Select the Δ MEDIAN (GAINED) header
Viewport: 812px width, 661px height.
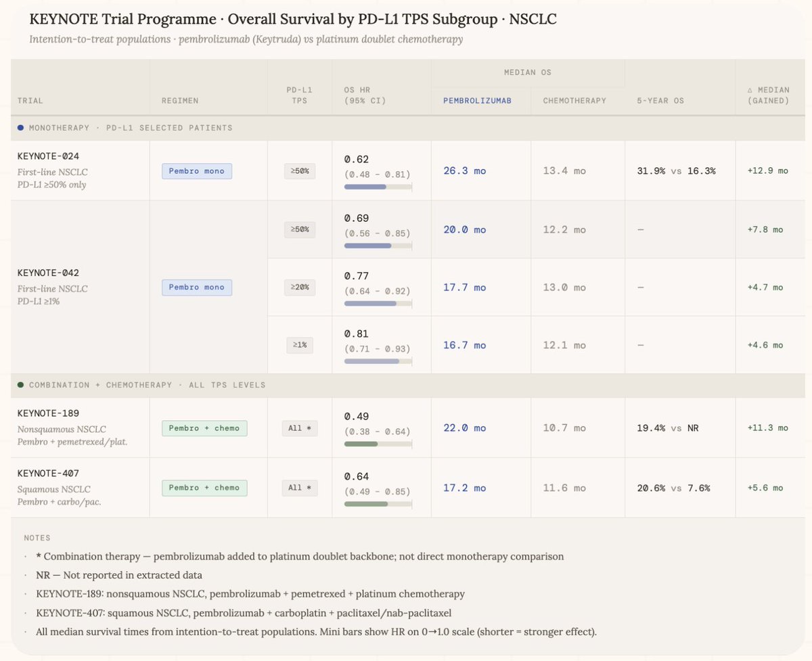pyautogui.click(x=768, y=94)
